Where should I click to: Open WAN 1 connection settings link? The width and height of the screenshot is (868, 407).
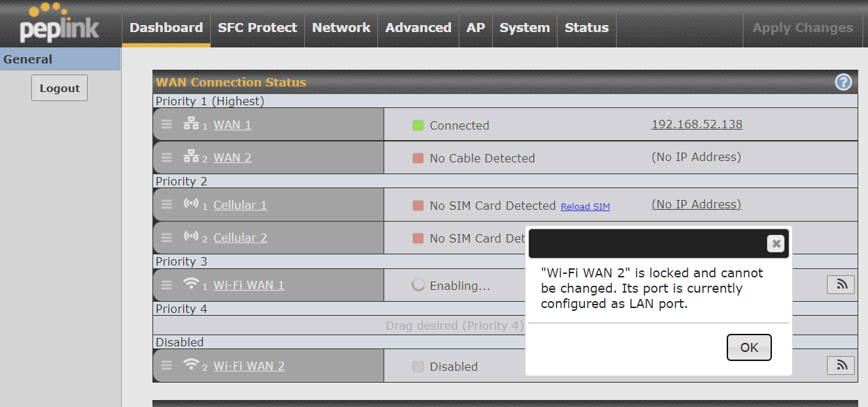232,125
